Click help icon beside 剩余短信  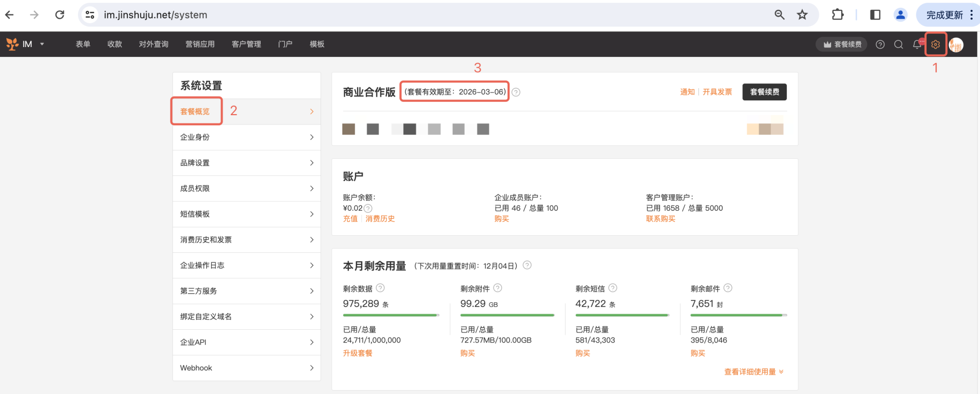click(x=613, y=288)
